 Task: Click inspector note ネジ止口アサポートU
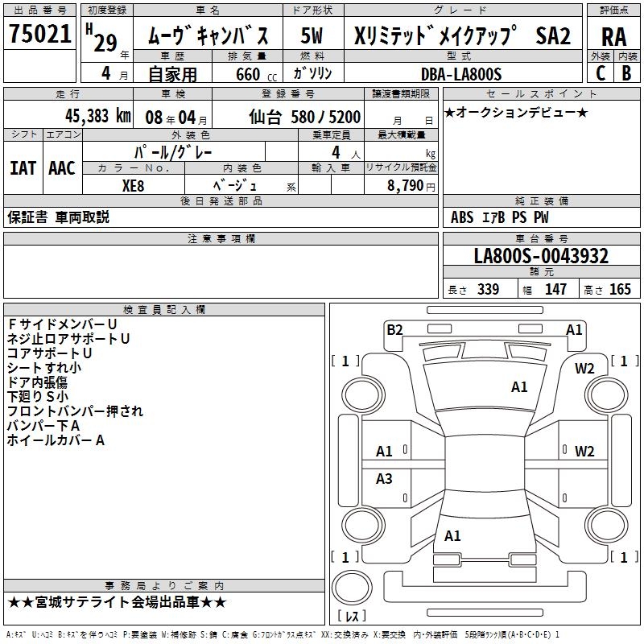68,338
